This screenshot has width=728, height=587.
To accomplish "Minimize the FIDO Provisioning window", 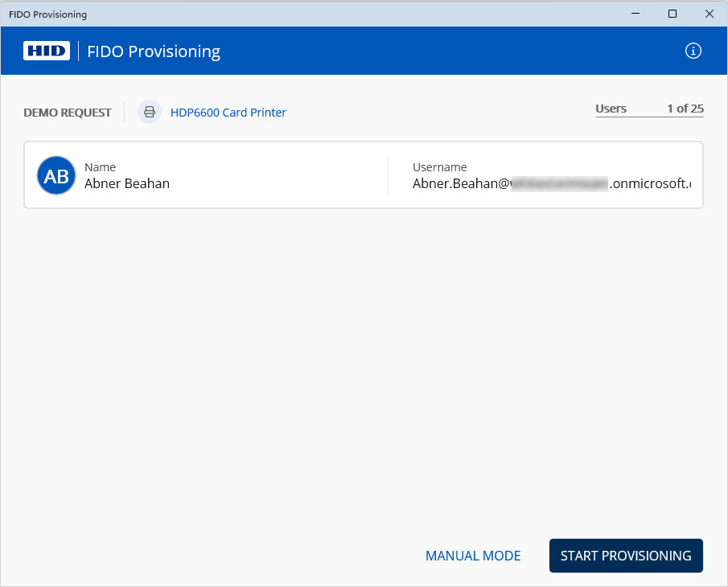I will pos(635,14).
